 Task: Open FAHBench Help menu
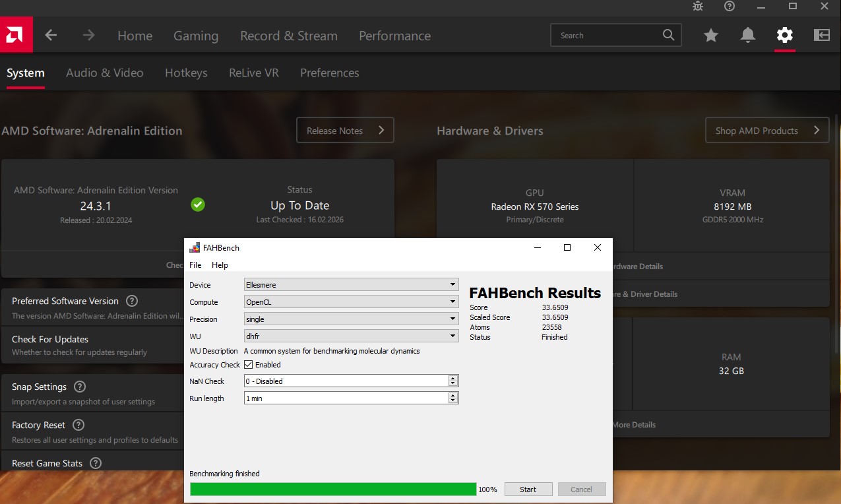pos(220,265)
